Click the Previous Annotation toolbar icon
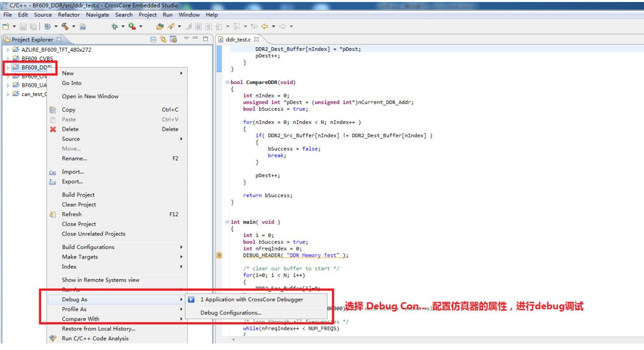This screenshot has width=644, height=350. 236,26
